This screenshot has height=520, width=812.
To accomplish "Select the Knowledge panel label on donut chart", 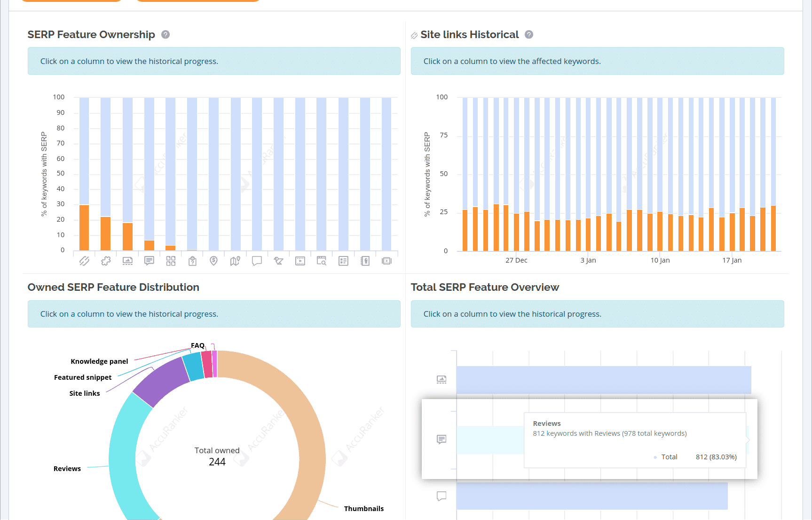I will tap(99, 361).
